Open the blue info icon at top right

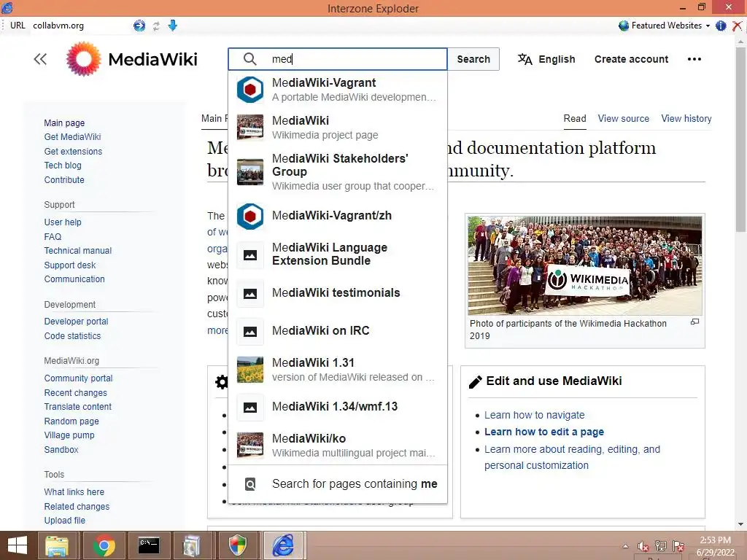tap(721, 26)
